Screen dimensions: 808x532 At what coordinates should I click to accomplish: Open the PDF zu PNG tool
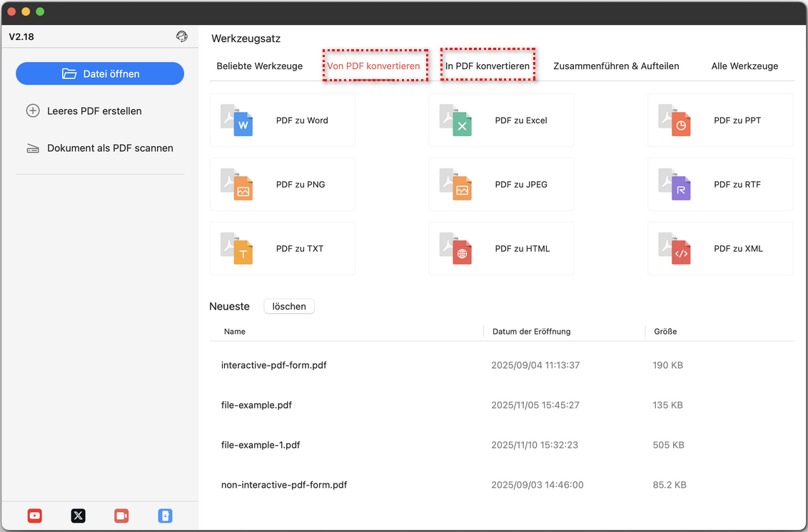tap(282, 185)
